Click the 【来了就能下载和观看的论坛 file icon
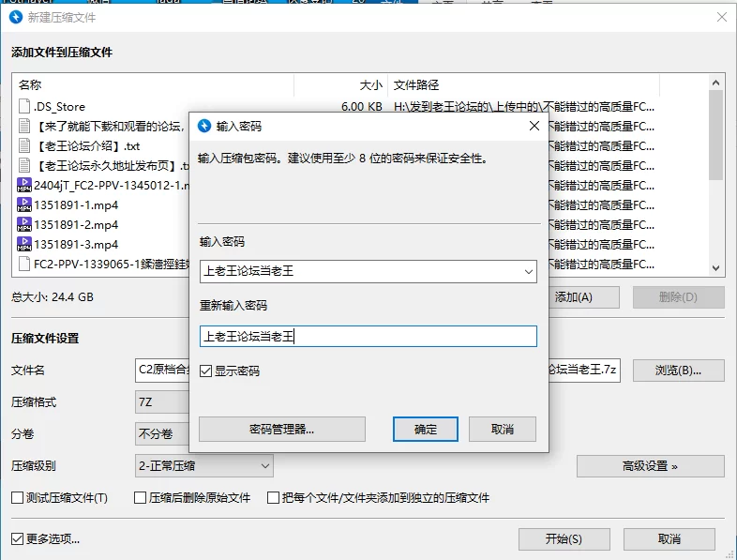 point(24,126)
